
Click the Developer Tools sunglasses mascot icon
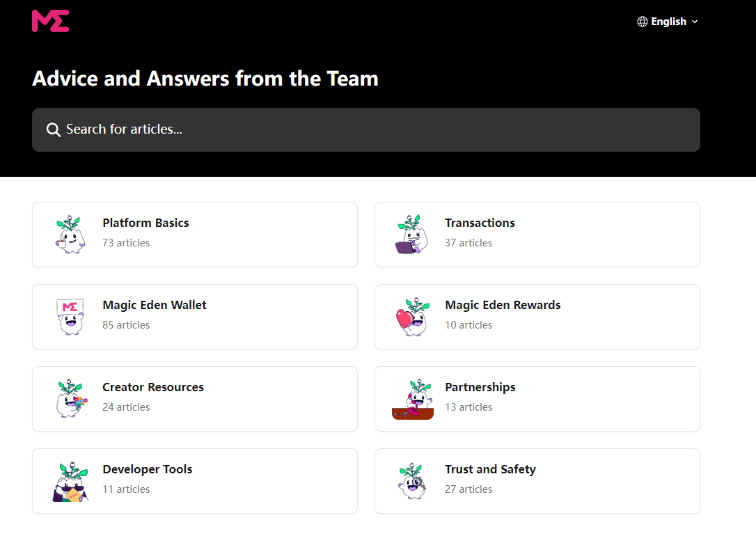pos(71,482)
